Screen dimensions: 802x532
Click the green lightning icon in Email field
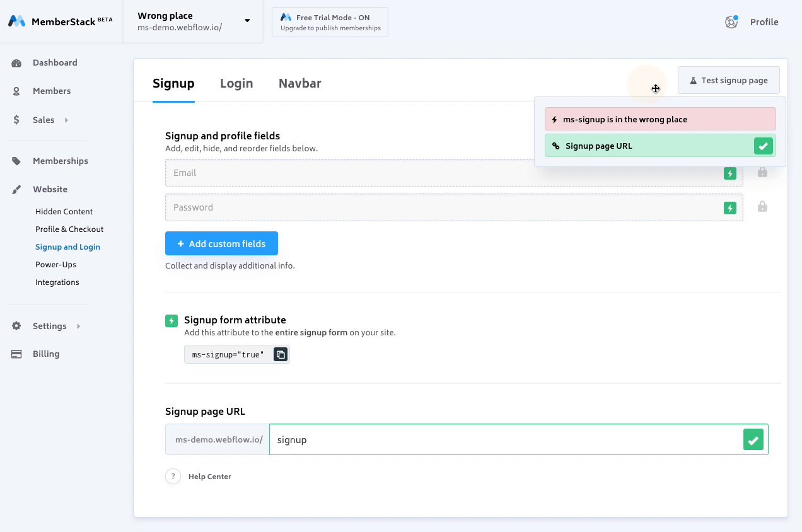(730, 173)
